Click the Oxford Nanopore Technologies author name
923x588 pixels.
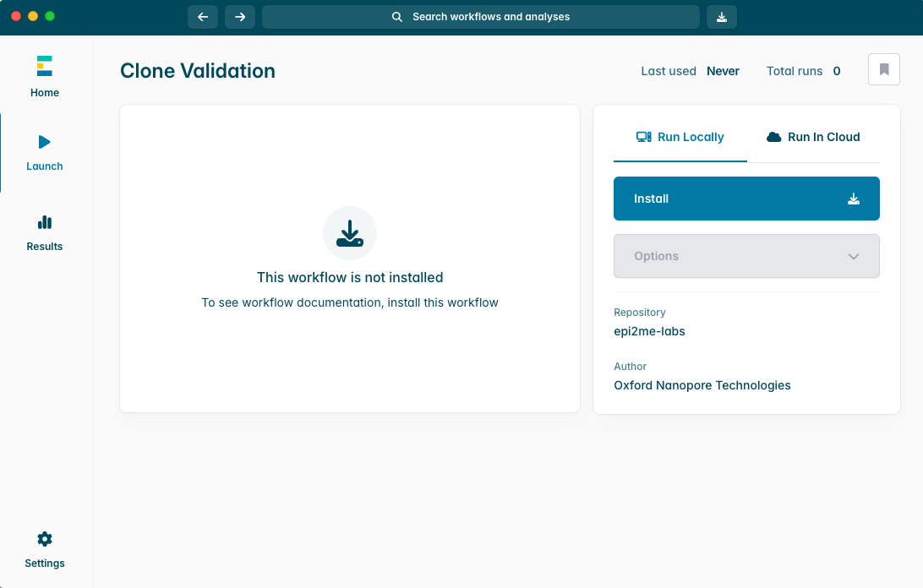pos(702,384)
